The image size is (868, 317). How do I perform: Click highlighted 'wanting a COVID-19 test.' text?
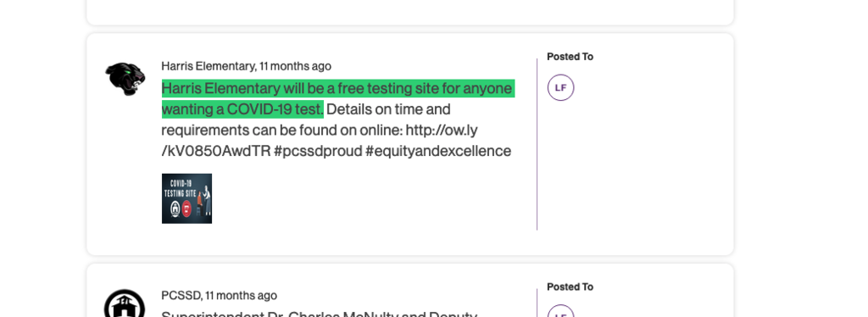coord(242,109)
